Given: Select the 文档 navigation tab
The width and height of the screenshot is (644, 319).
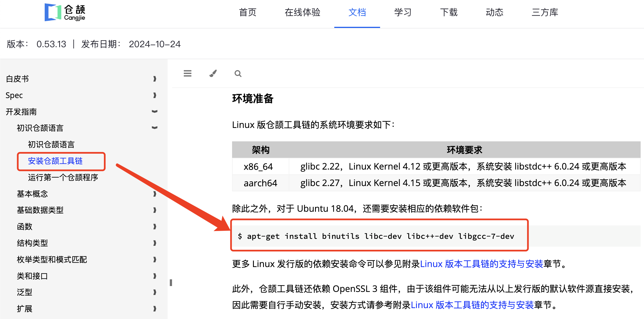Looking at the screenshot, I should [357, 12].
